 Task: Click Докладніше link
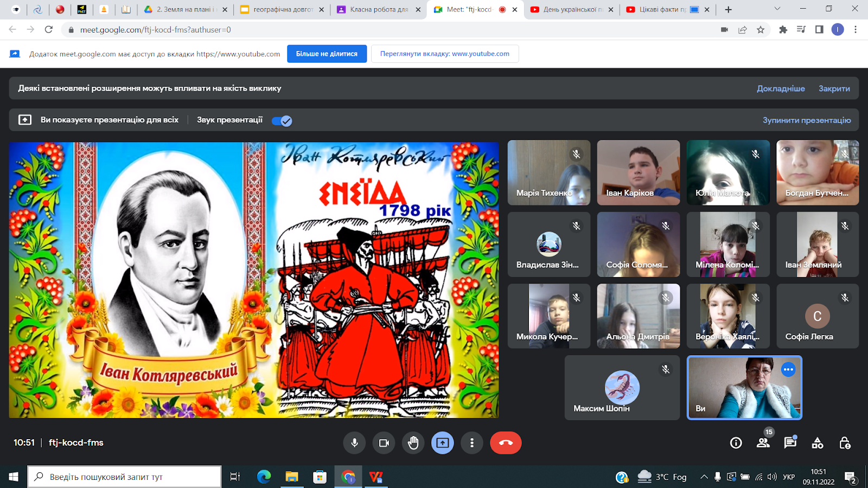click(x=781, y=88)
